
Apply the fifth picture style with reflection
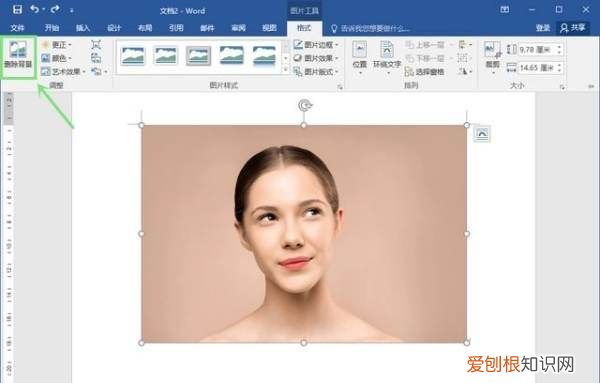pyautogui.click(x=264, y=55)
